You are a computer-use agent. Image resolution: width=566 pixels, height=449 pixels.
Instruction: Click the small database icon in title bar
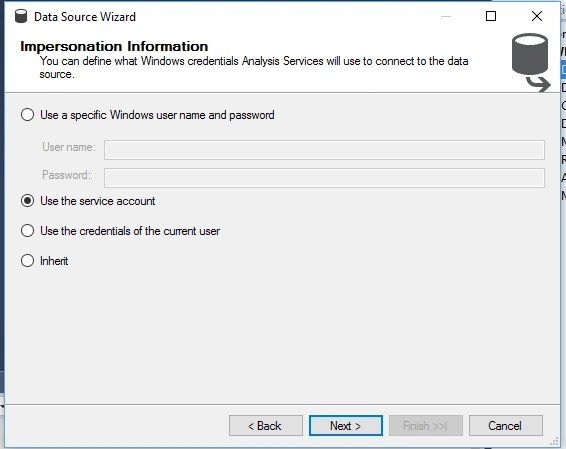[x=21, y=16]
